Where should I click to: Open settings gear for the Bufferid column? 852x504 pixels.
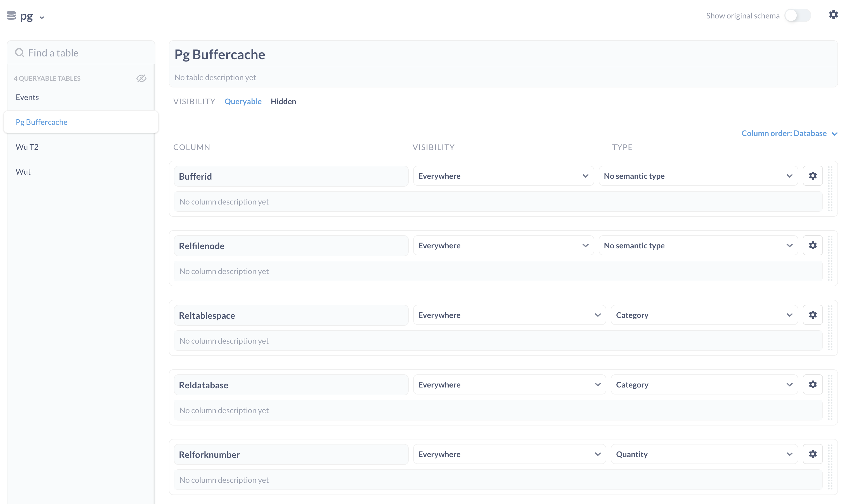tap(813, 175)
